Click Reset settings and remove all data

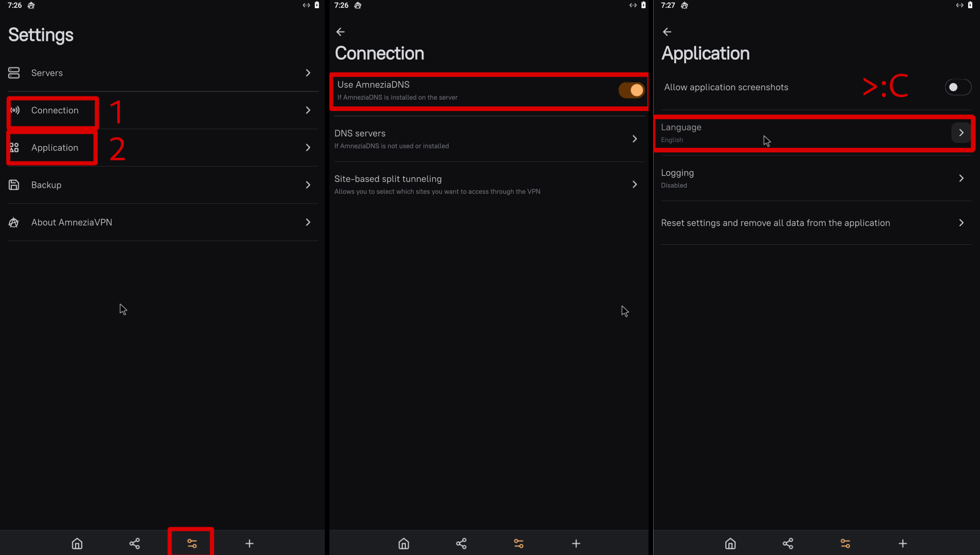tap(775, 223)
